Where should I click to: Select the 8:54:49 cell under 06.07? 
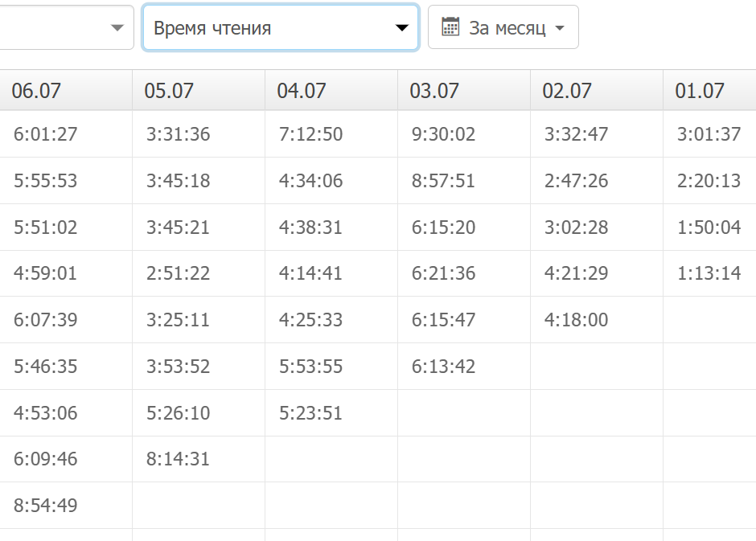click(46, 506)
